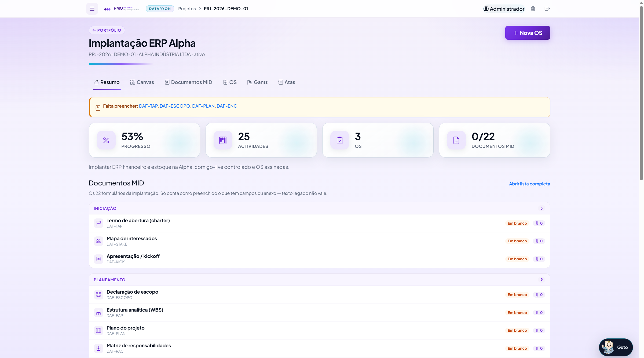Click the bounding-box icon for DAF-ESCOPO
Screen dimensions: 644x358
pyautogui.click(x=98, y=295)
